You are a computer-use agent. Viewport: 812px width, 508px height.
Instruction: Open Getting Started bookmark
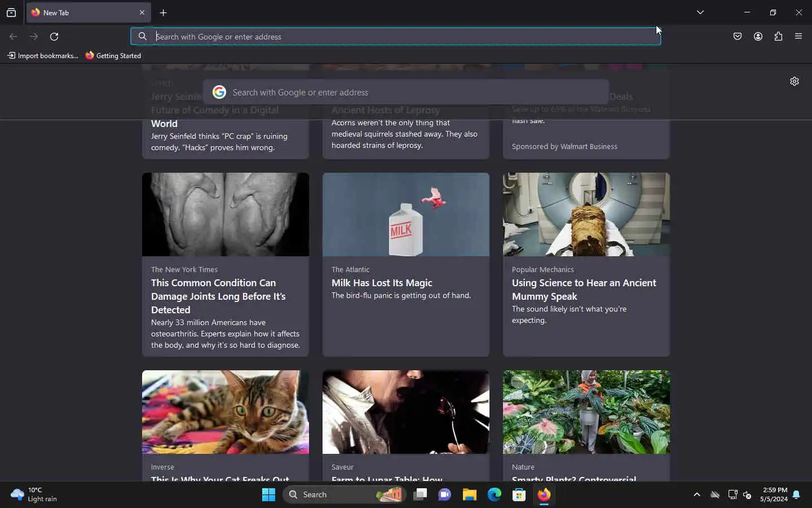(113, 55)
